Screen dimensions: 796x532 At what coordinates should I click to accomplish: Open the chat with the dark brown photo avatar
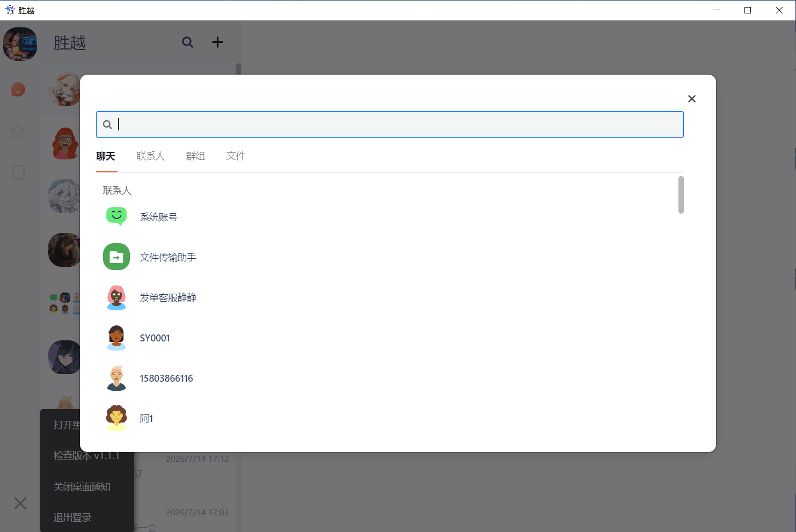click(64, 250)
